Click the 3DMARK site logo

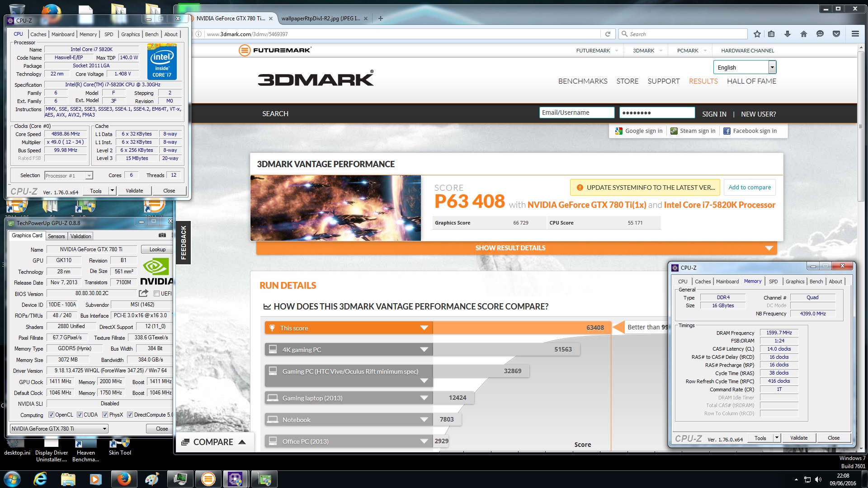click(x=316, y=79)
